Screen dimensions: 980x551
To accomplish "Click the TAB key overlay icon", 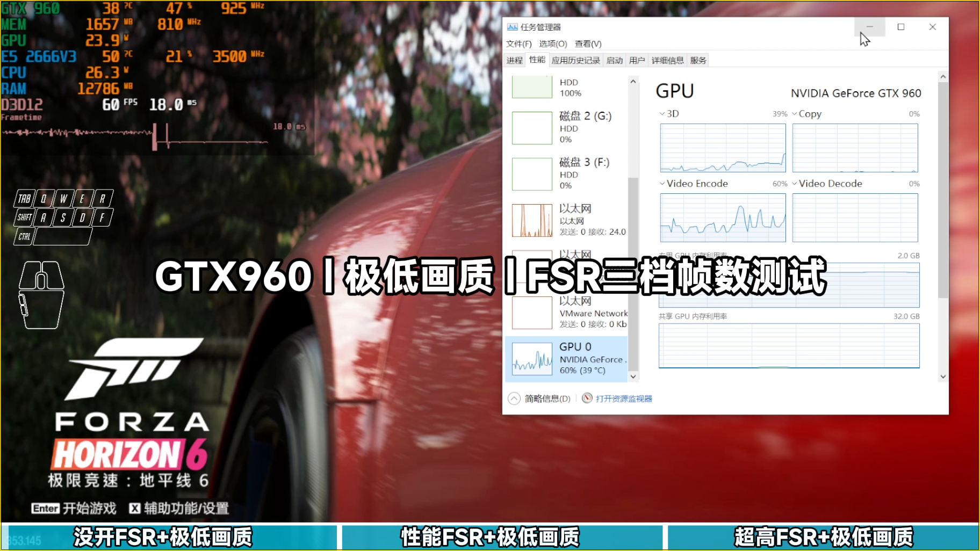I will [x=24, y=199].
